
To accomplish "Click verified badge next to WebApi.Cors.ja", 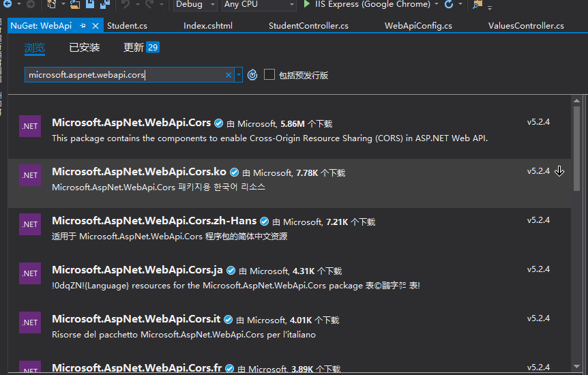I will coord(231,271).
